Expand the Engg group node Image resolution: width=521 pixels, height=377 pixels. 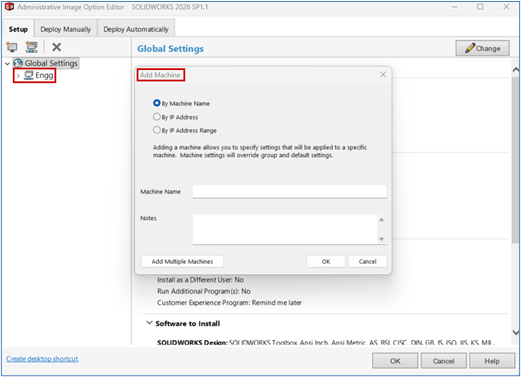18,76
